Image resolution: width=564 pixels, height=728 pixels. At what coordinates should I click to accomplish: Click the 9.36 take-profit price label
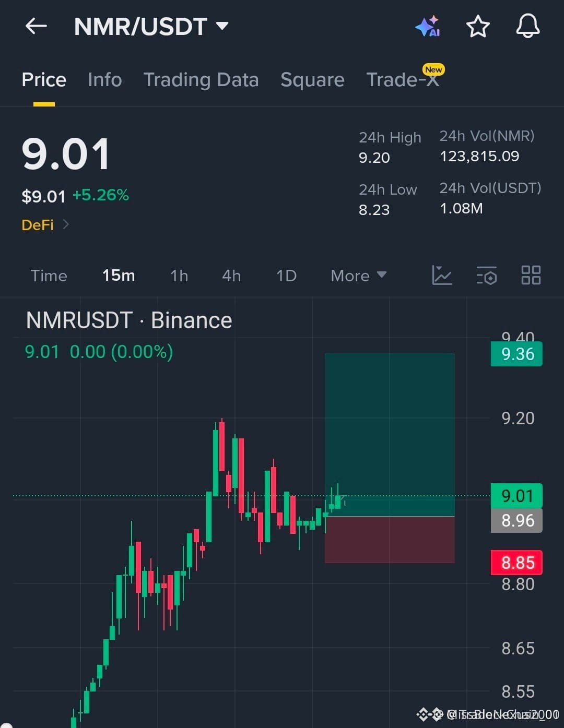[x=517, y=354]
